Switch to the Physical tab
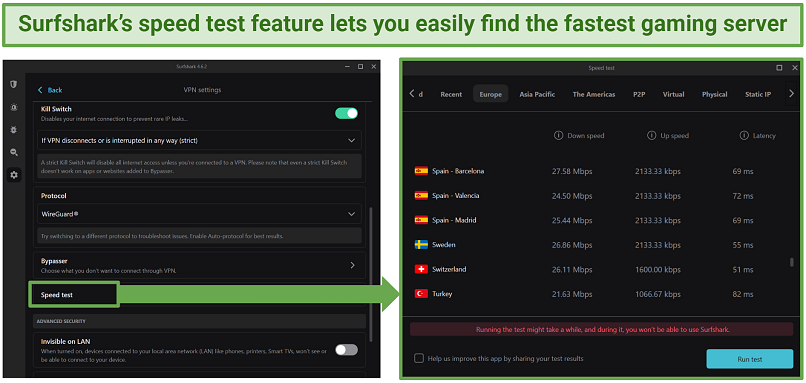Screen dimensions: 806x383 pyautogui.click(x=715, y=94)
